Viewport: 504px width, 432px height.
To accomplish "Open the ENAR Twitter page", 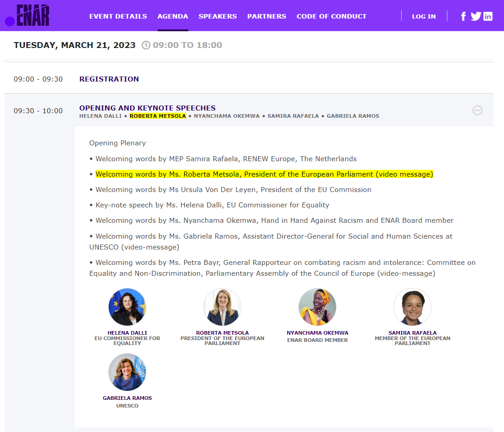I will pyautogui.click(x=476, y=16).
